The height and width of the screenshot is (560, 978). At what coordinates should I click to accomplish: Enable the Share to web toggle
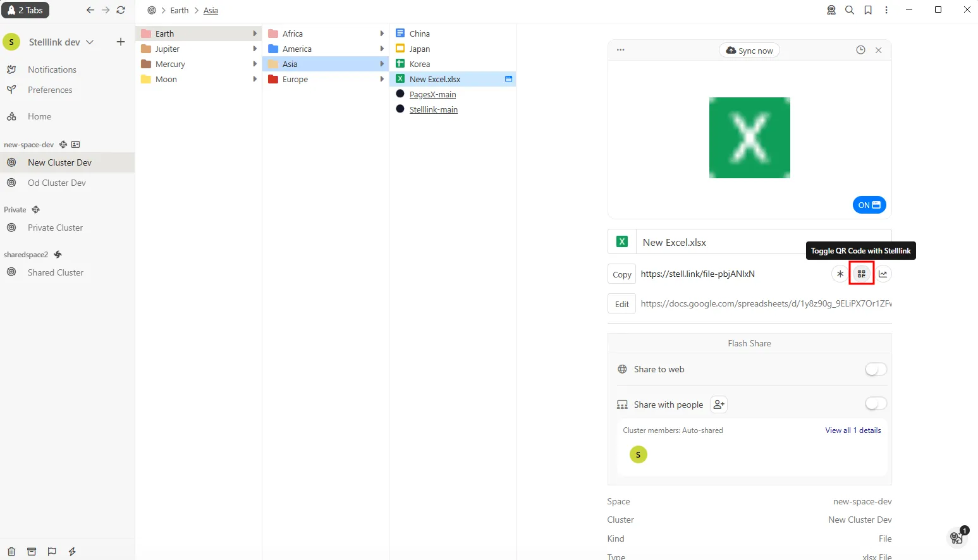[x=876, y=369]
